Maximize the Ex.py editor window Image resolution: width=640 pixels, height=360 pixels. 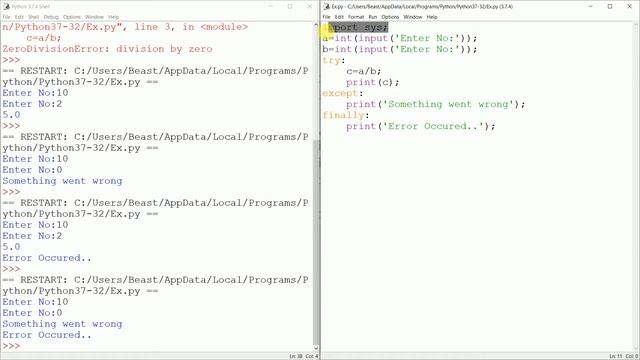[610, 7]
